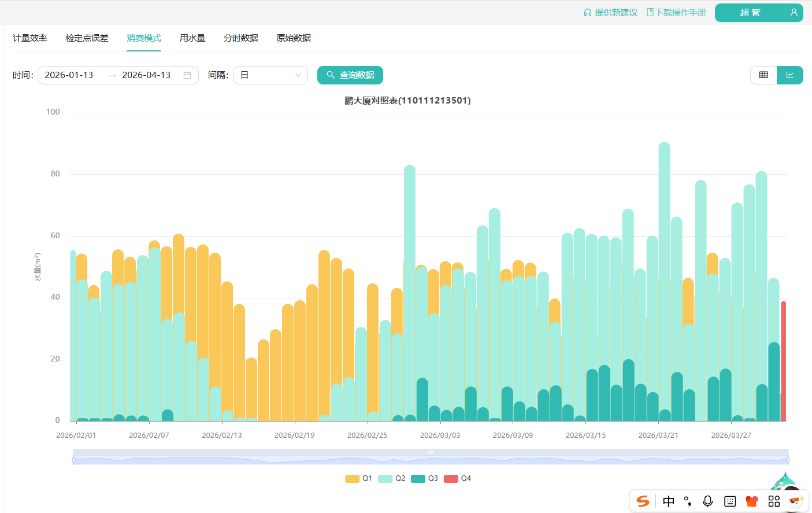Open the user profile icon
The image size is (812, 513).
click(x=794, y=13)
